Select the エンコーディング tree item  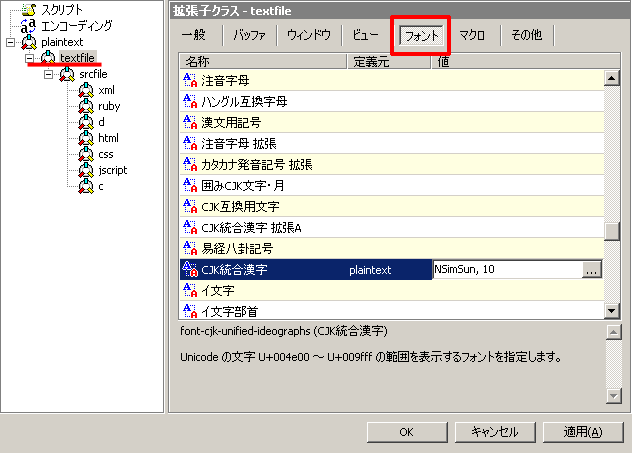click(x=77, y=26)
